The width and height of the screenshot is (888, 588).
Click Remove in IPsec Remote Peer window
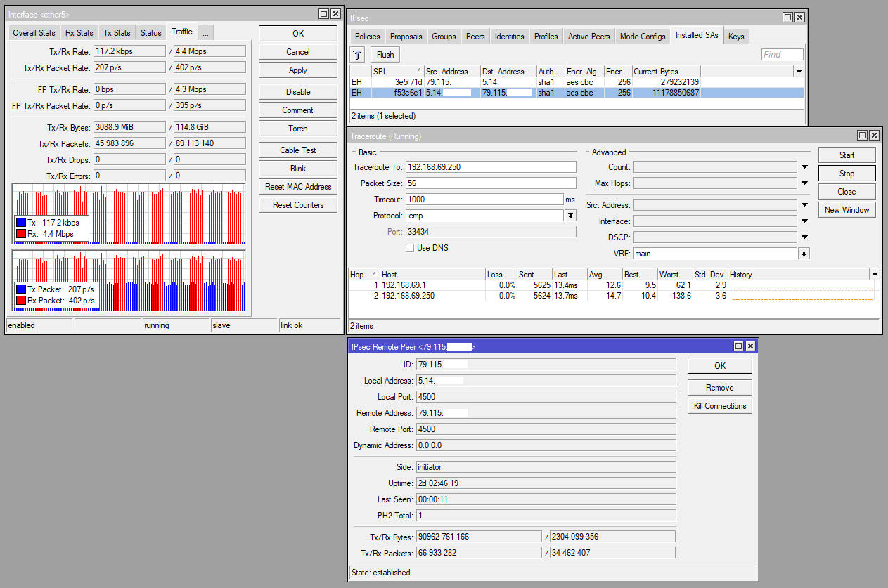[720, 388]
